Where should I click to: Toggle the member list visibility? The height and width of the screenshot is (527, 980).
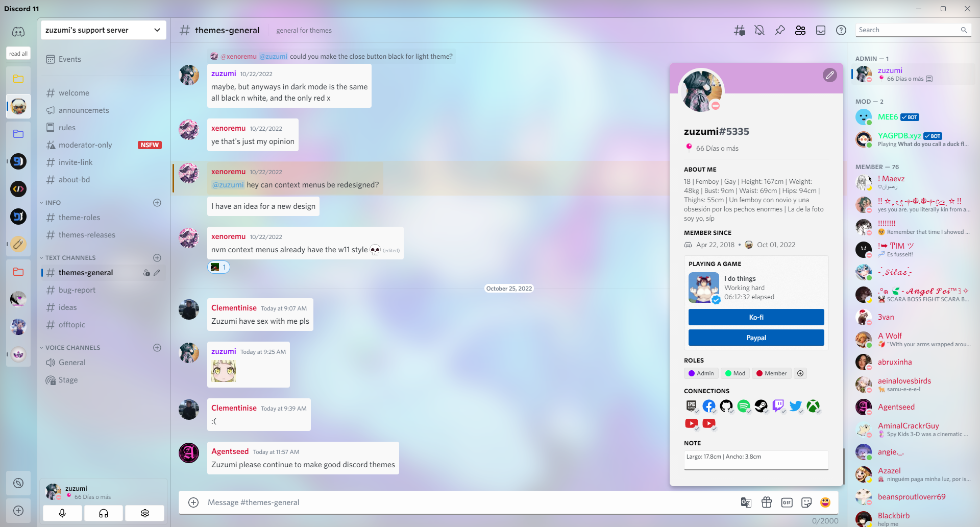[800, 31]
